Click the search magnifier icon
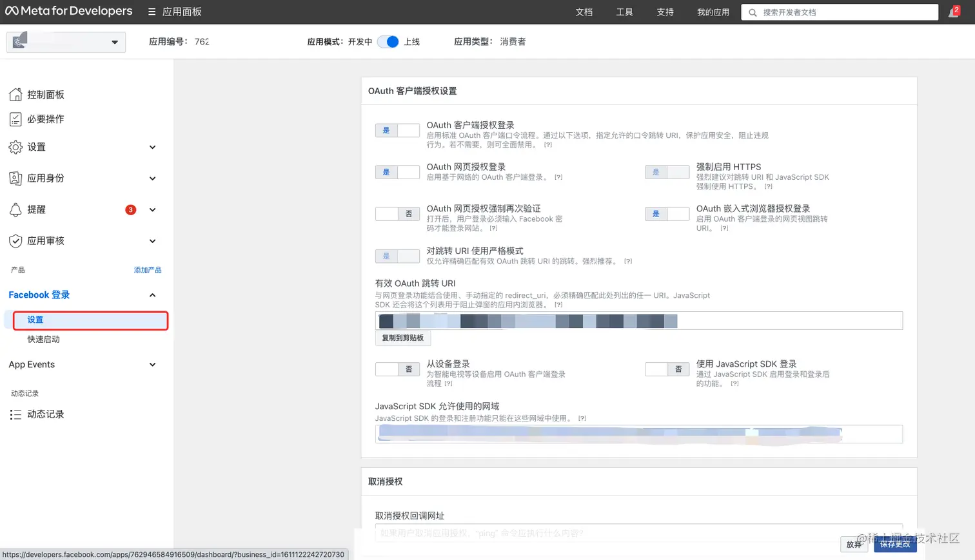This screenshot has width=975, height=560. [753, 12]
